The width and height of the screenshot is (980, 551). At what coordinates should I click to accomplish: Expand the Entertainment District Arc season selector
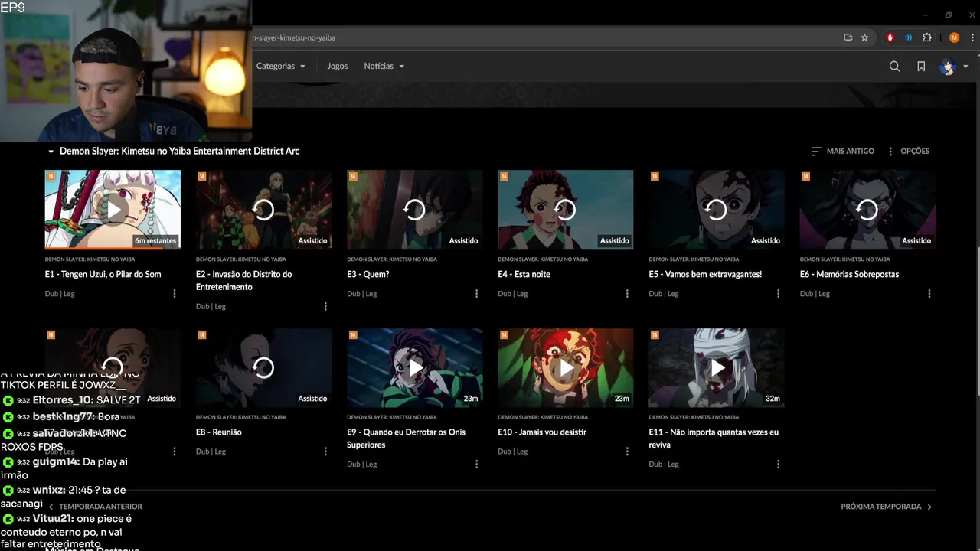click(173, 152)
